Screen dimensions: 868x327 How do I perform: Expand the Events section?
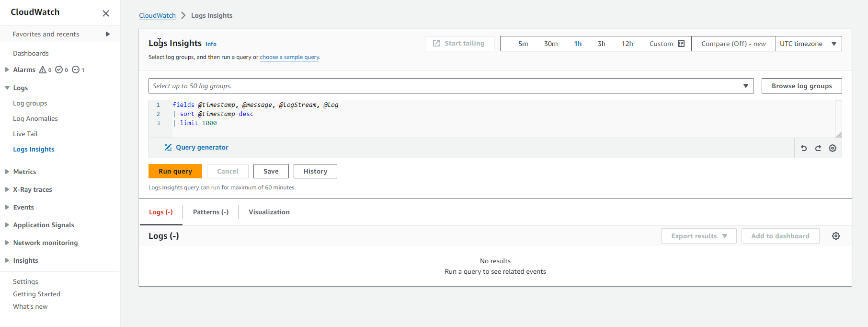click(x=7, y=207)
